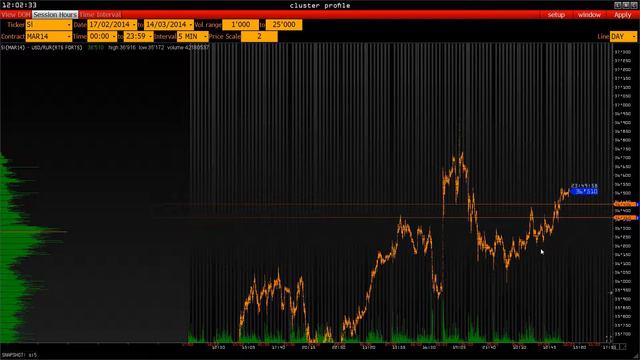
Task: Open the Line dropdown showing DAY
Action: [x=623, y=37]
